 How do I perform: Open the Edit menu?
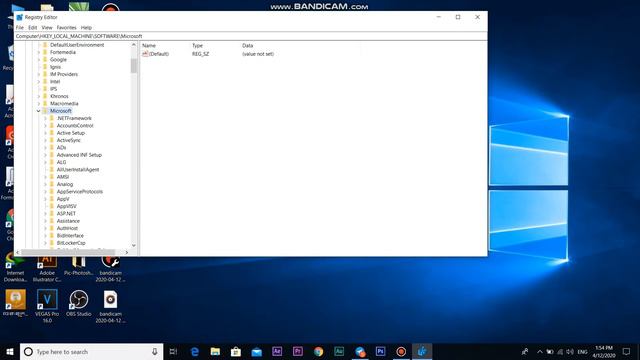click(33, 27)
